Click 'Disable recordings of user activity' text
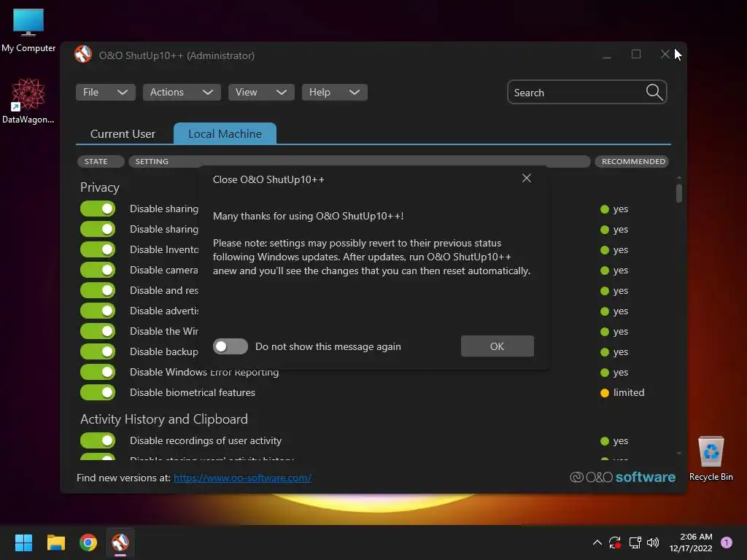 [205, 440]
